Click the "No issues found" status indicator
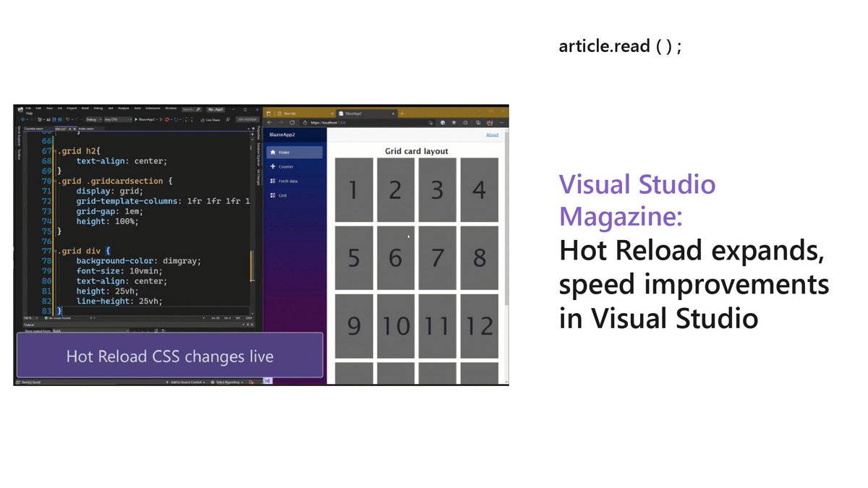Image resolution: width=868 pixels, height=488 pixels. [x=58, y=318]
